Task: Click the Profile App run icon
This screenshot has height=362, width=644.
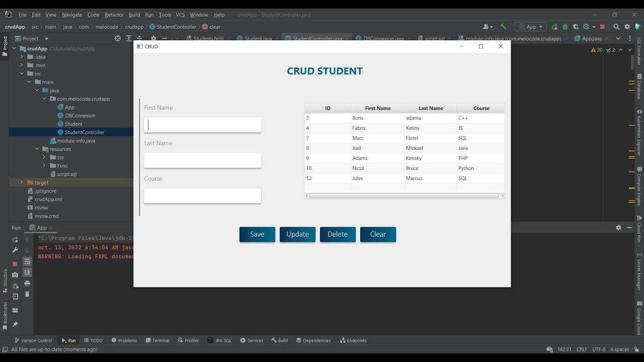Action: click(x=587, y=27)
